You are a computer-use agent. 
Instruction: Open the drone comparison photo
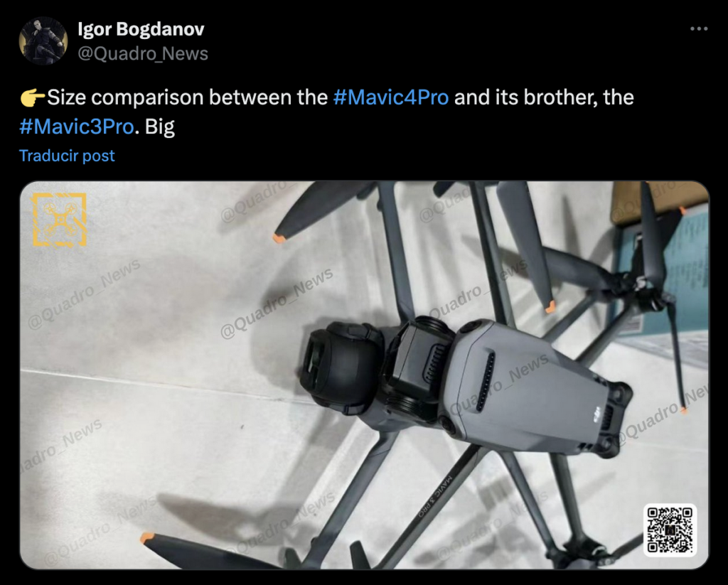[365, 375]
